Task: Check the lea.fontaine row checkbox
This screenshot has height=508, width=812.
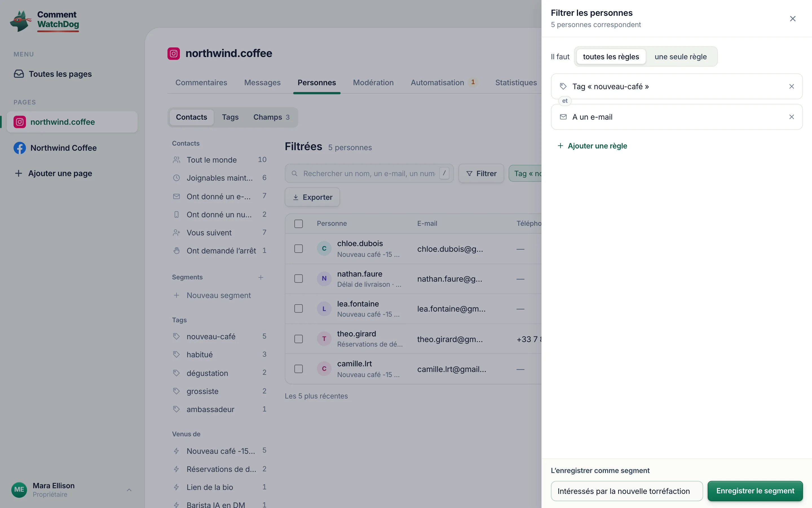Action: 299,308
